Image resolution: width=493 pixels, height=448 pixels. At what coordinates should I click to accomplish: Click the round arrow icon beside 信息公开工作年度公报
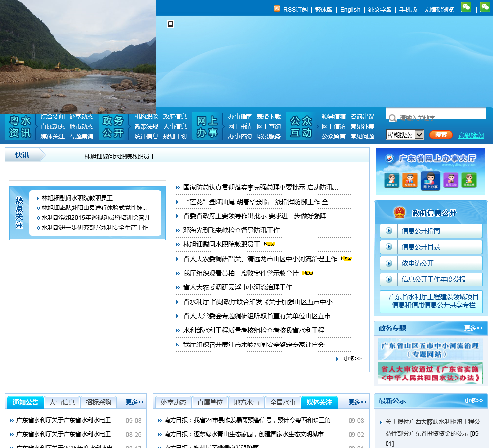click(389, 279)
